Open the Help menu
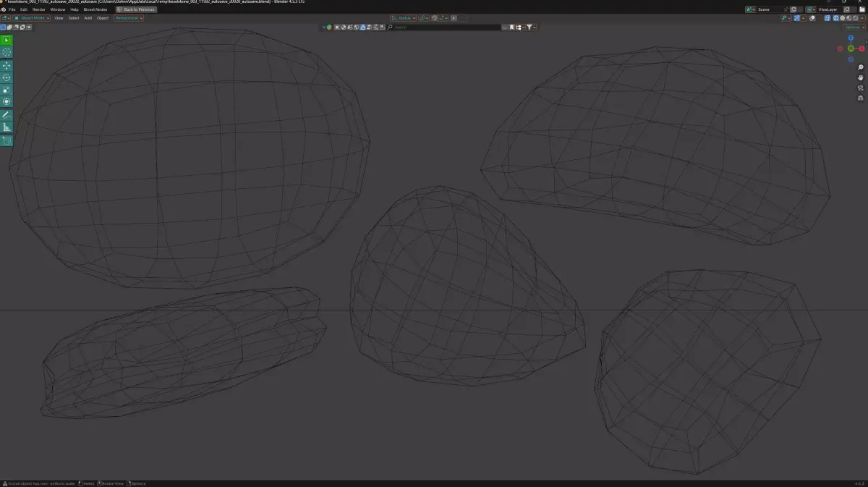The width and height of the screenshot is (868, 487). pos(75,9)
